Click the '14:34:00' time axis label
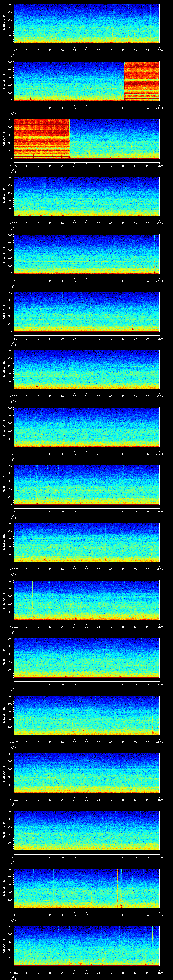The image size is (173, 980). click(x=13, y=339)
